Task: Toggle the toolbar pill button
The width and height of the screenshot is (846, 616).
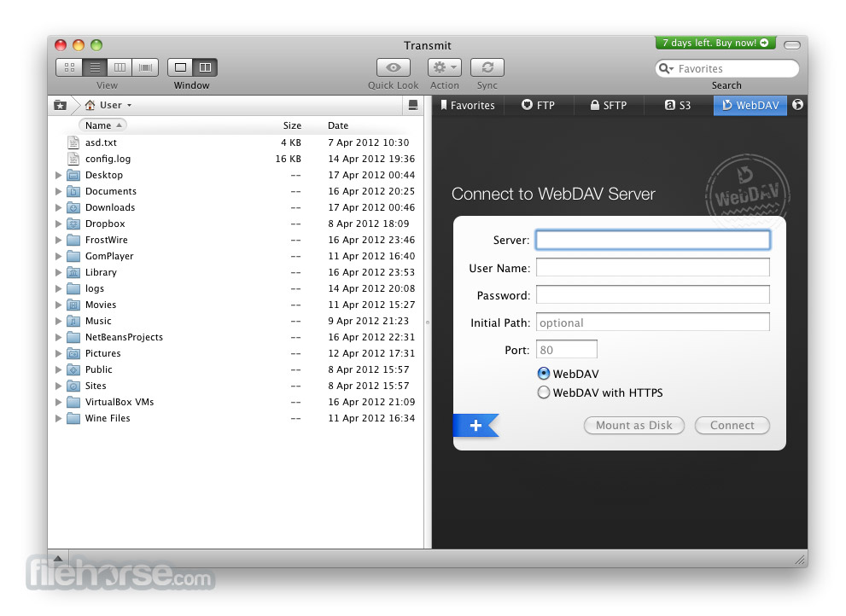Action: 791,44
